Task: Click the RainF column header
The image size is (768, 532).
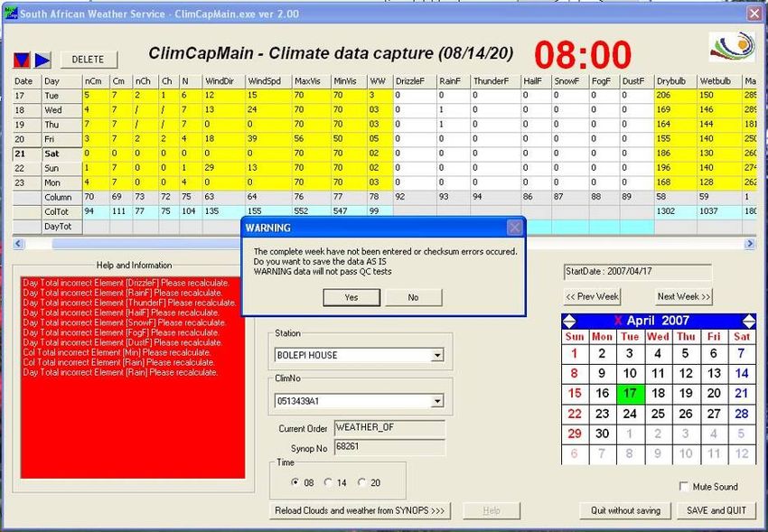Action: (x=454, y=81)
